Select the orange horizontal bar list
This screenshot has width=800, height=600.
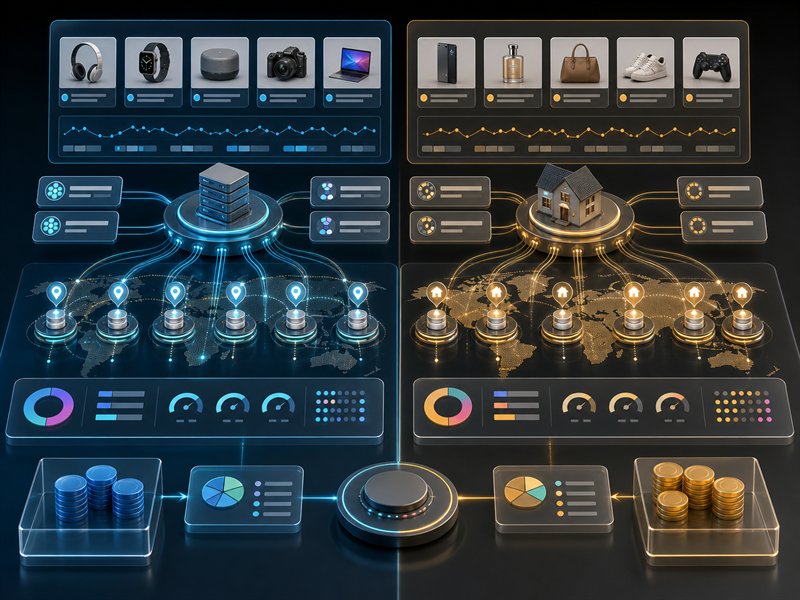pos(516,406)
